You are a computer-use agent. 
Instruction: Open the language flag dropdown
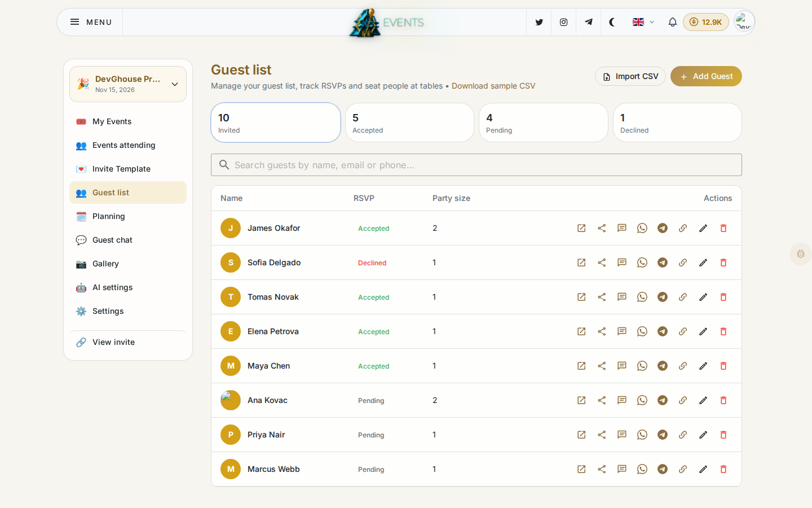point(643,22)
